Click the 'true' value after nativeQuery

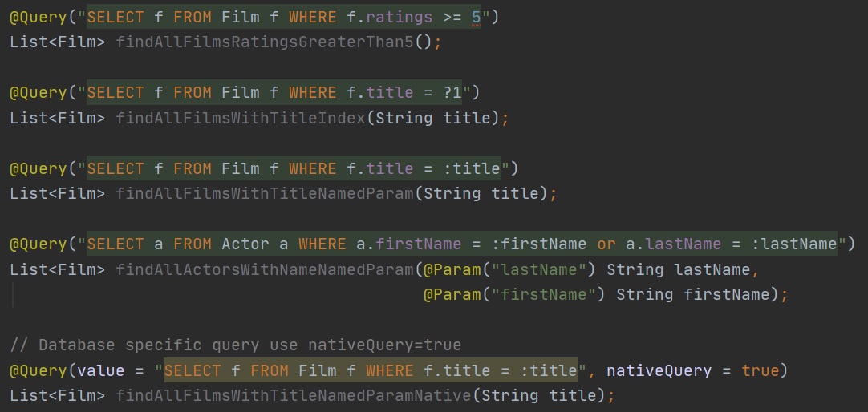pyautogui.click(x=759, y=370)
